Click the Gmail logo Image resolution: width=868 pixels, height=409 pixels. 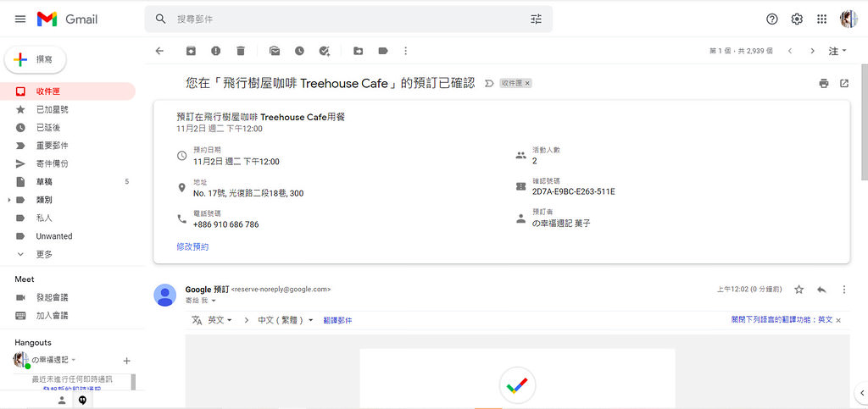point(67,19)
